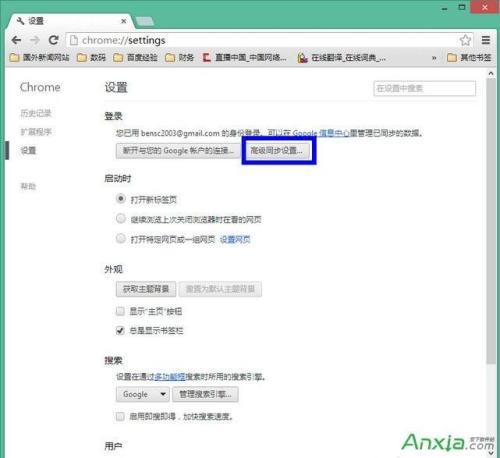Open 历史记录 in the sidebar
This screenshot has width=500, height=458.
[x=36, y=113]
